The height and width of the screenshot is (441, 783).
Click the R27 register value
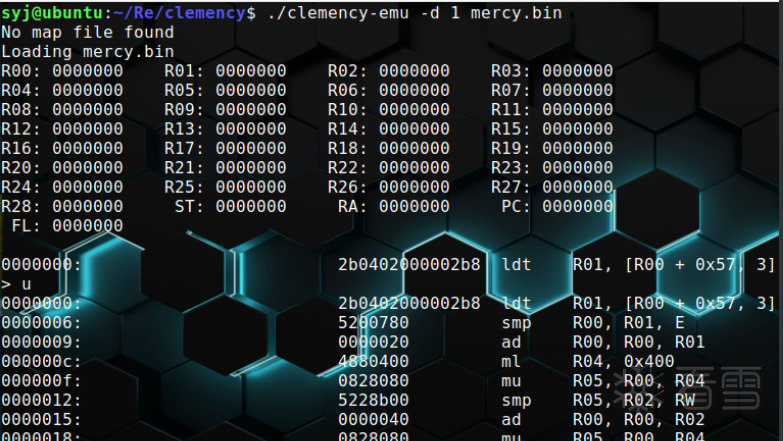[x=577, y=187]
